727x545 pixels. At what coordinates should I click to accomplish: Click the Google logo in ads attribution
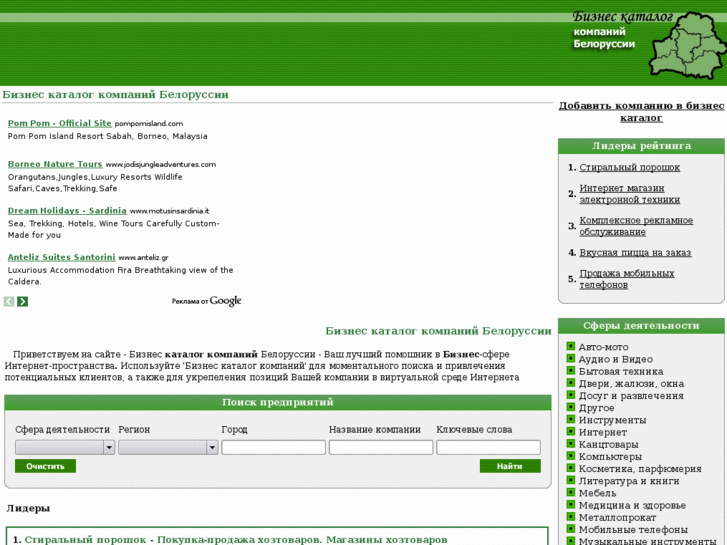click(x=226, y=301)
